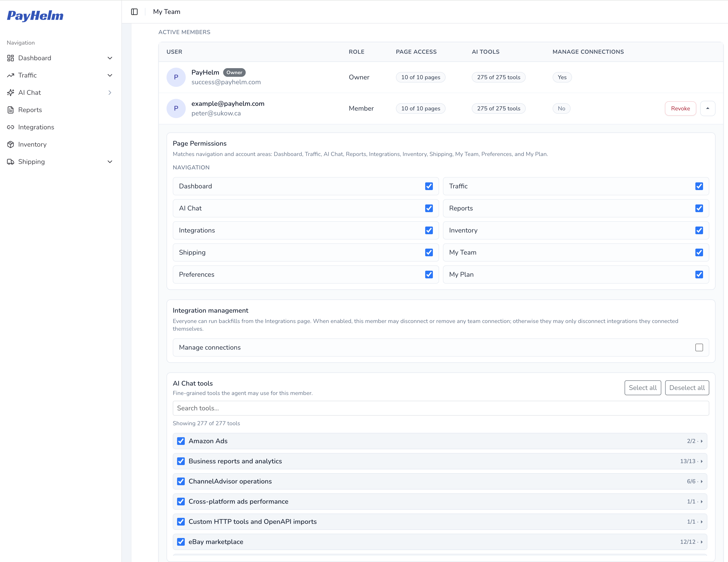Expand the Shipping sidebar chevron
Viewport: 728px width, 562px height.
(x=110, y=162)
